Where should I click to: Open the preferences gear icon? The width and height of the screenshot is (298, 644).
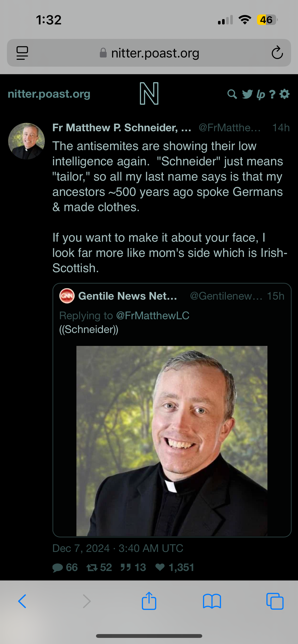[x=285, y=94]
